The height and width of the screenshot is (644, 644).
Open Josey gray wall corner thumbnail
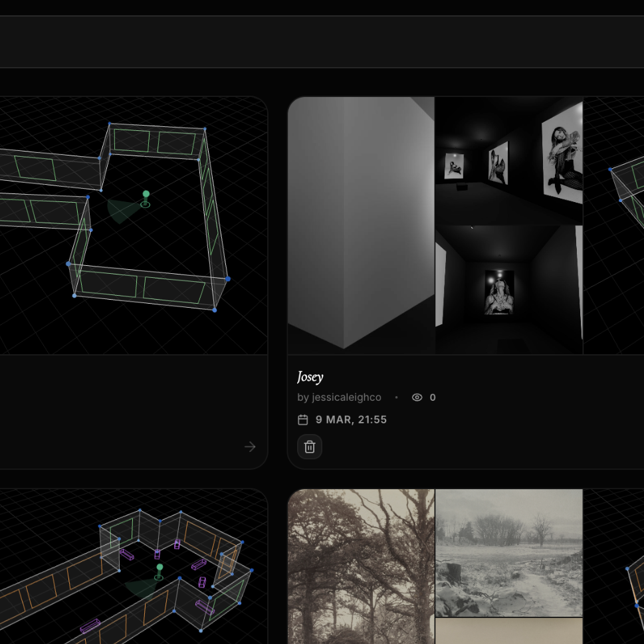(x=361, y=225)
